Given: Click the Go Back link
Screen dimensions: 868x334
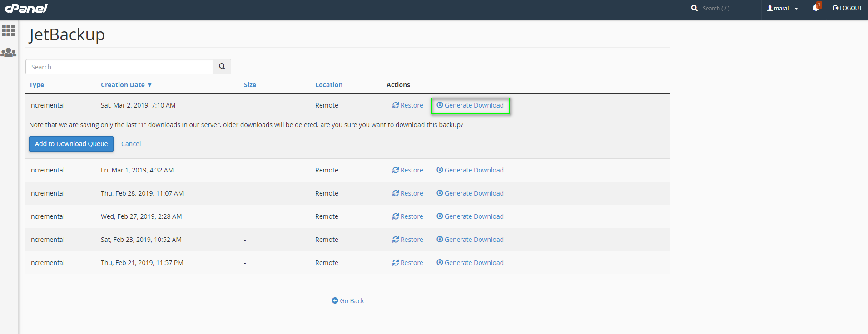Looking at the screenshot, I should pyautogui.click(x=348, y=301).
